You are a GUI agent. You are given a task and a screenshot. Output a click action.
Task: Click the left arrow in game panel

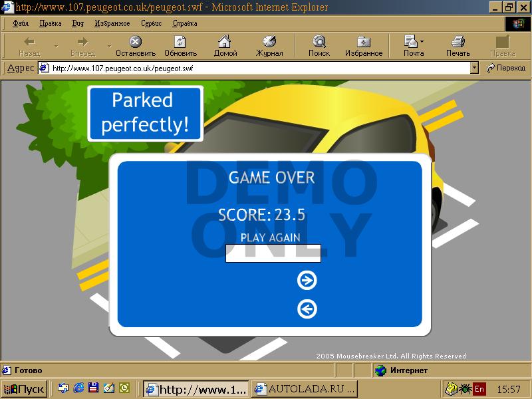307,309
